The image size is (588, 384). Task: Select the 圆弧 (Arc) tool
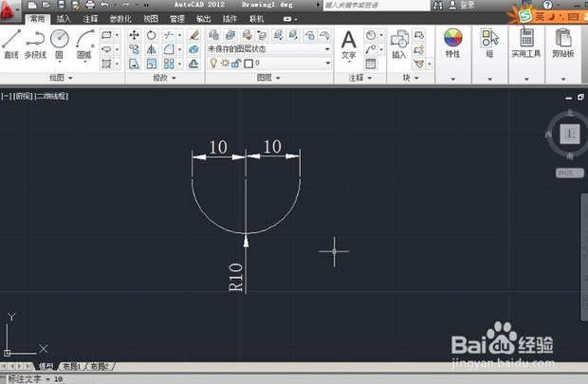coord(84,44)
